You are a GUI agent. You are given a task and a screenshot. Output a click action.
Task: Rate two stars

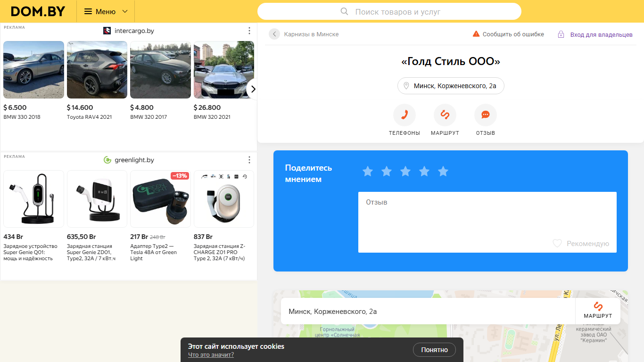(387, 172)
